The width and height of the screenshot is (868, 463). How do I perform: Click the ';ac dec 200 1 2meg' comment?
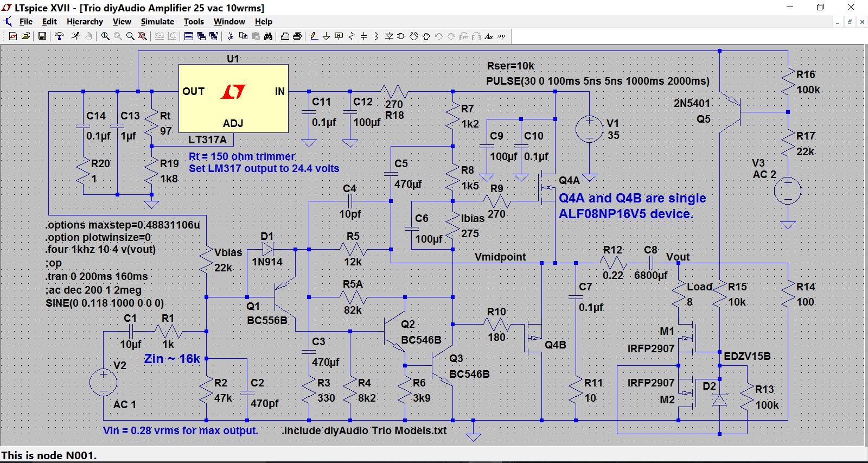pyautogui.click(x=93, y=290)
